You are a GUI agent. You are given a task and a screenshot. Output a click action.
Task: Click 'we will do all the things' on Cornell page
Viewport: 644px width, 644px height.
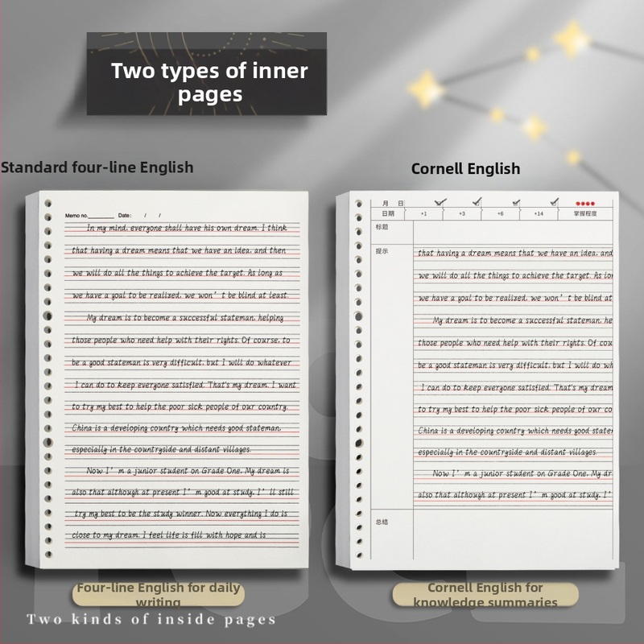[515, 275]
